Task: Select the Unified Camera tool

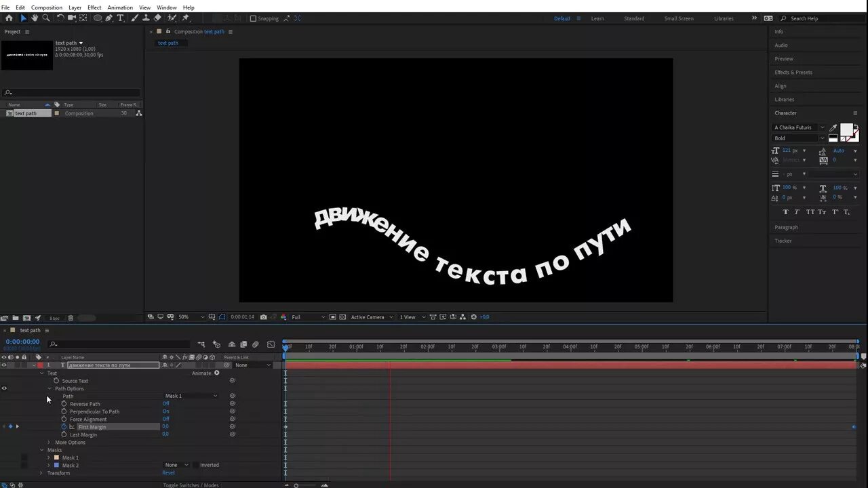Action: [72, 18]
